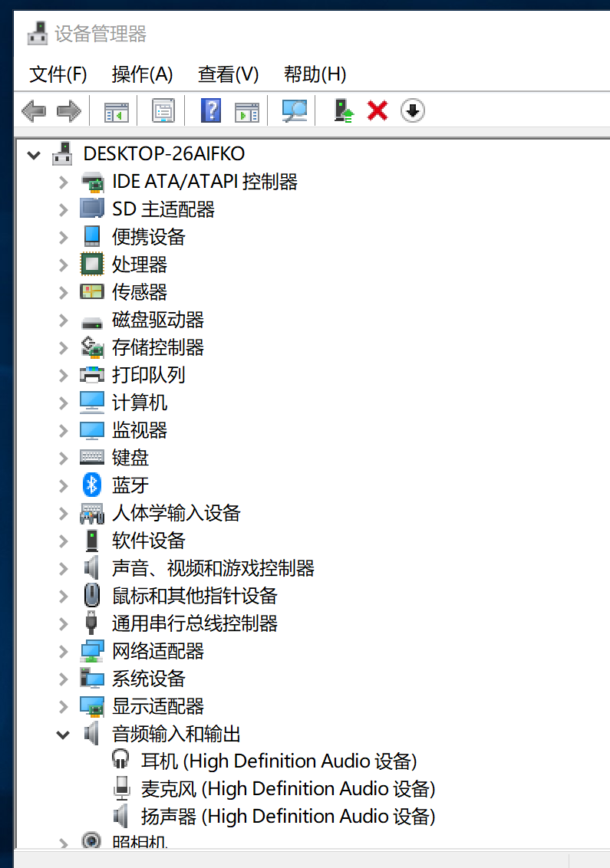This screenshot has height=868, width=610.
Task: Click the IDE ATA/ATAPI controller icon
Action: tap(92, 182)
